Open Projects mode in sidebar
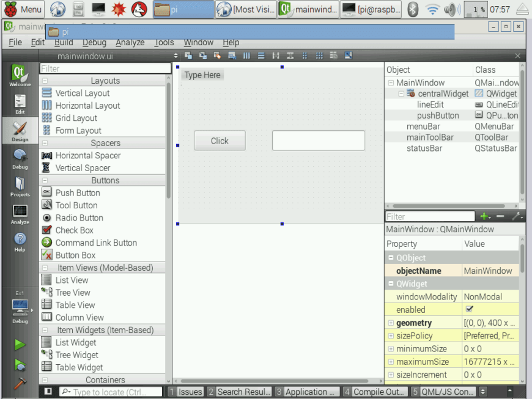532x399 pixels. (20, 187)
